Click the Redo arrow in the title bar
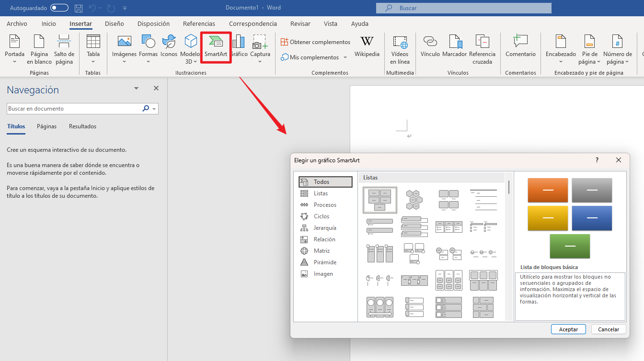Image resolution: width=644 pixels, height=361 pixels. click(x=111, y=8)
